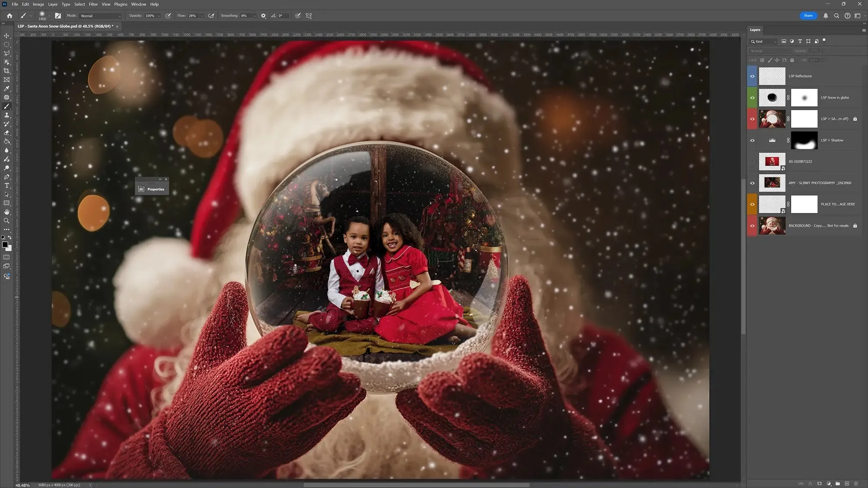
Task: Toggle brush settings panel icon
Action: [x=58, y=16]
